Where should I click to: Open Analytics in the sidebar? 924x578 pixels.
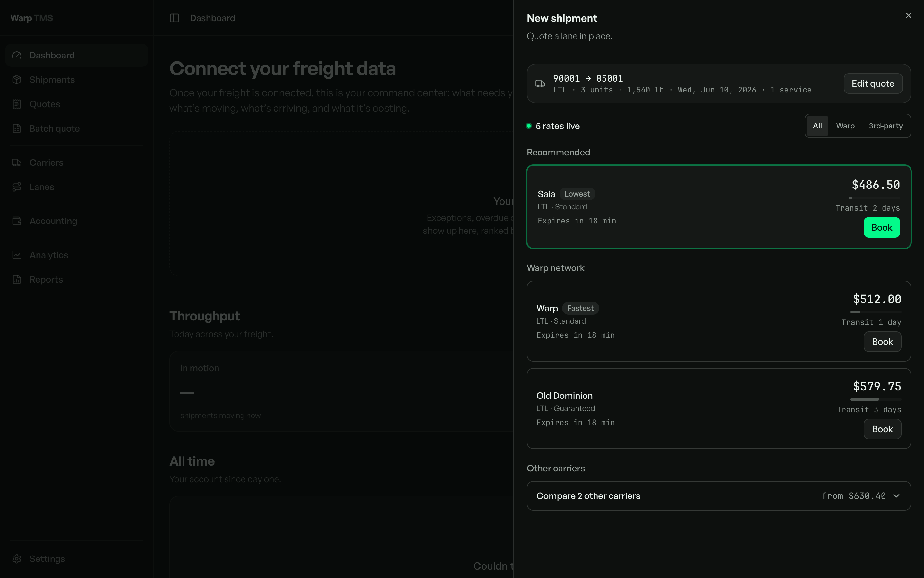click(x=77, y=255)
